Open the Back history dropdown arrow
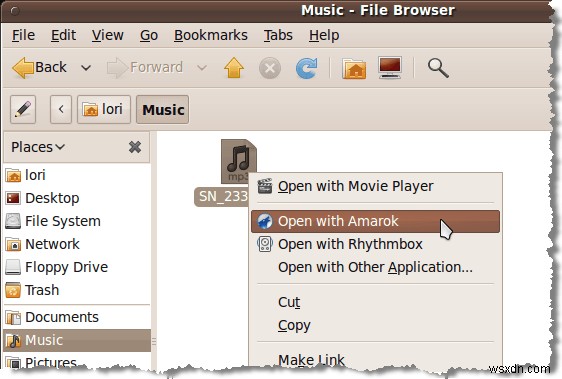 pos(86,67)
